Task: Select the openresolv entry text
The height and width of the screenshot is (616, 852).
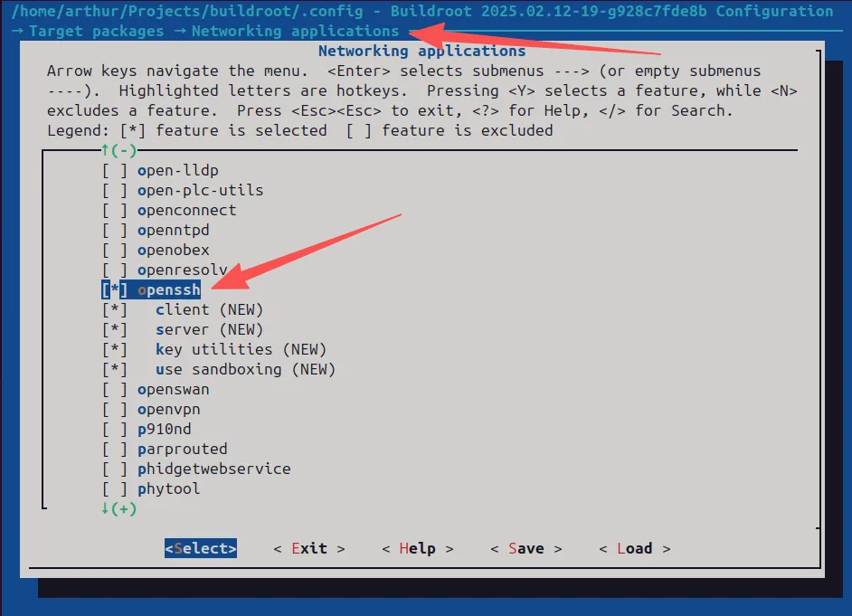Action: 182,270
